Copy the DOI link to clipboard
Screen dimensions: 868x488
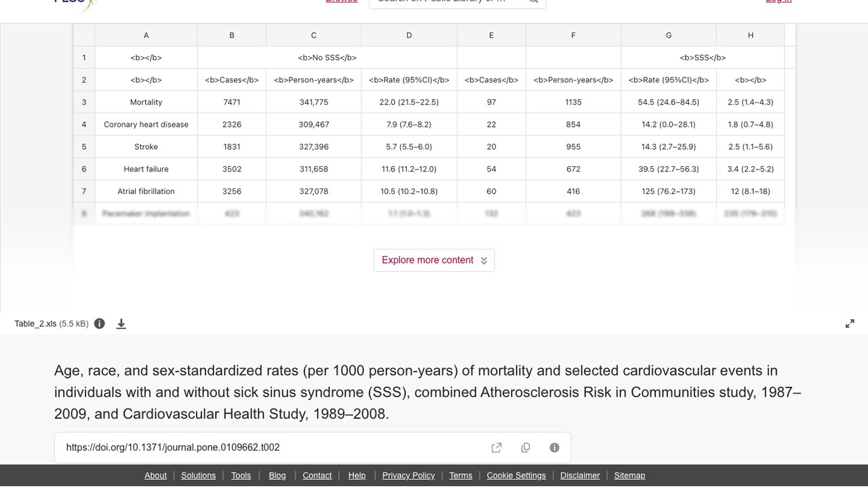(x=526, y=447)
